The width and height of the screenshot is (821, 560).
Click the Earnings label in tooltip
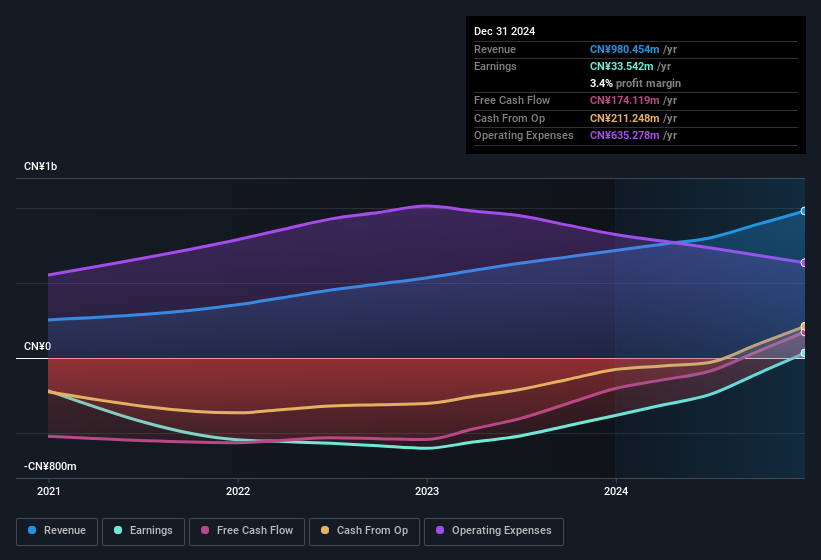(495, 66)
